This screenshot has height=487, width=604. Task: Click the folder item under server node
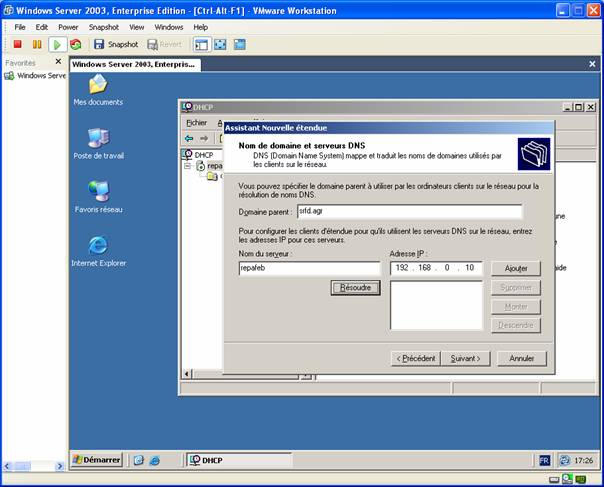(x=212, y=176)
